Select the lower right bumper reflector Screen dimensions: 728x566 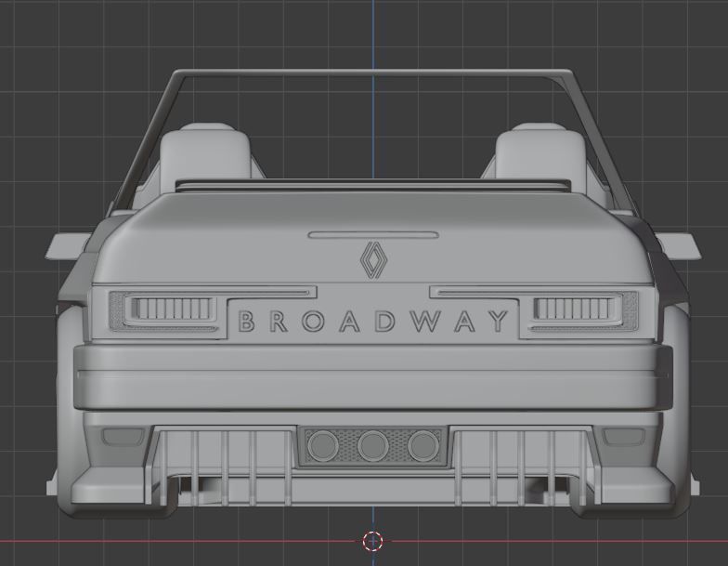[622, 436]
